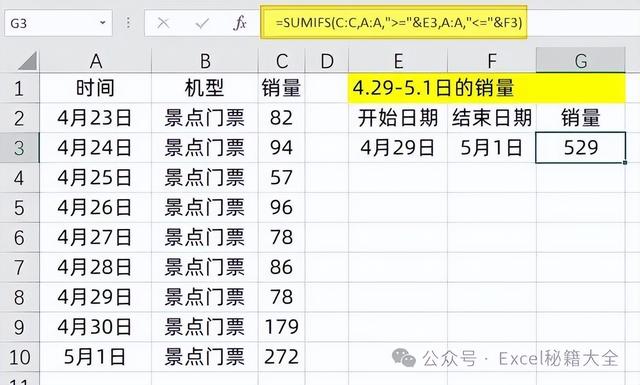Click date cell 4月27日
The height and width of the screenshot is (385, 640).
96,237
